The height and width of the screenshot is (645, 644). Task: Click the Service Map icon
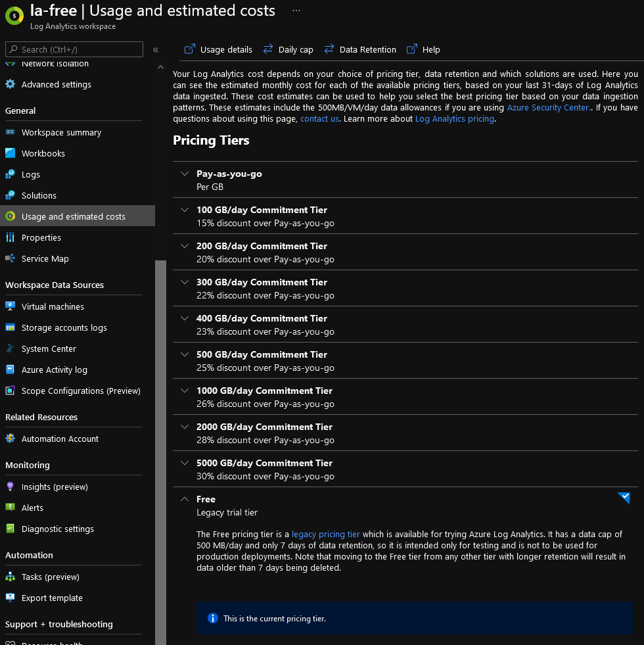click(11, 258)
